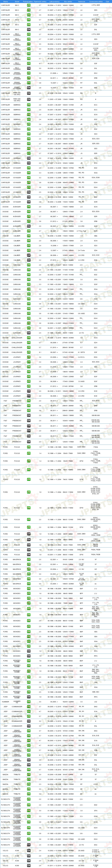Image resolution: width=112 pixels, height=868 pixels.
Task: Select the 'ENS' engine code cell
Action: tap(96, 88)
